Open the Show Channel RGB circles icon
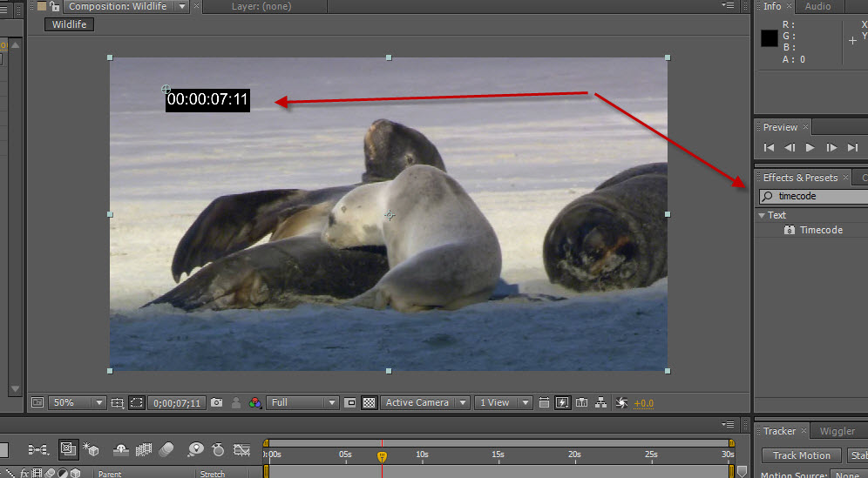The height and width of the screenshot is (478, 868). [255, 403]
